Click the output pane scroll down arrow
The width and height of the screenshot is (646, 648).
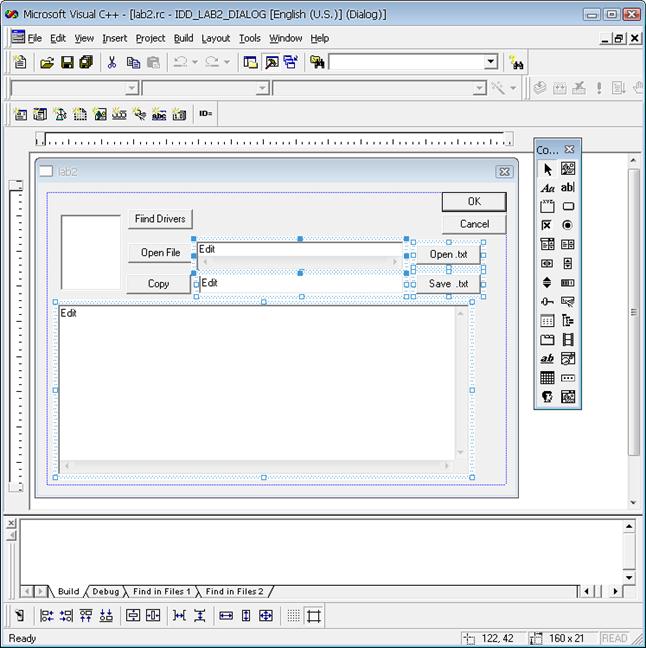pyautogui.click(x=629, y=577)
